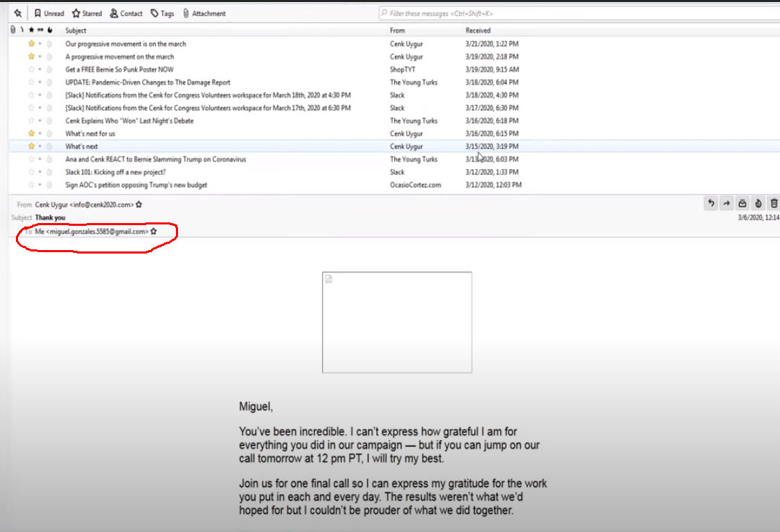
Task: Mark 'Our progressive movement is on the march' as junk
Action: click(x=49, y=44)
